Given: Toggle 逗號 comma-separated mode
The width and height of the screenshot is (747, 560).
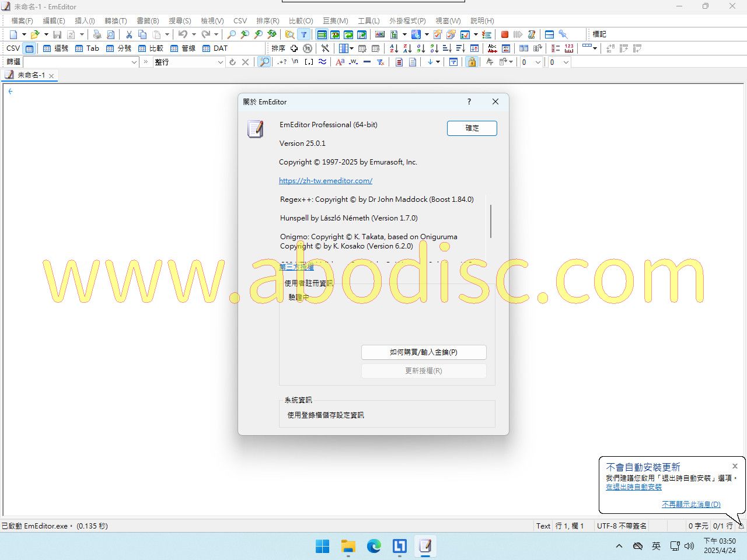Looking at the screenshot, I should pos(55,48).
